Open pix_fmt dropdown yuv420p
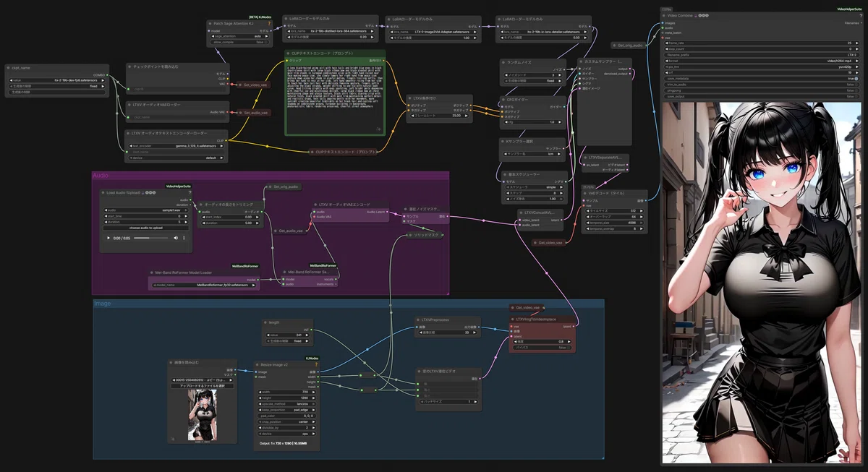 tap(762, 66)
